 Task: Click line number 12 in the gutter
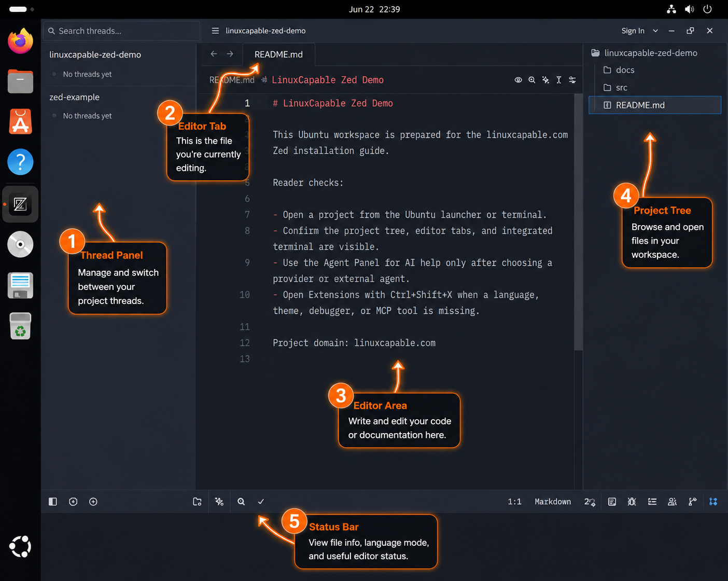pos(245,343)
